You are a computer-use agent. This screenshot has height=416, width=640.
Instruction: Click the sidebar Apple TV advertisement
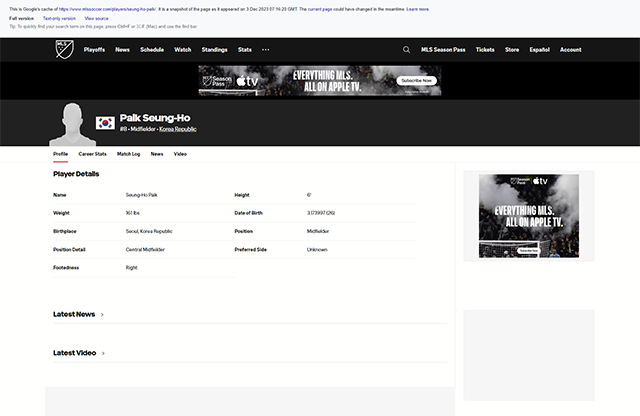[528, 216]
